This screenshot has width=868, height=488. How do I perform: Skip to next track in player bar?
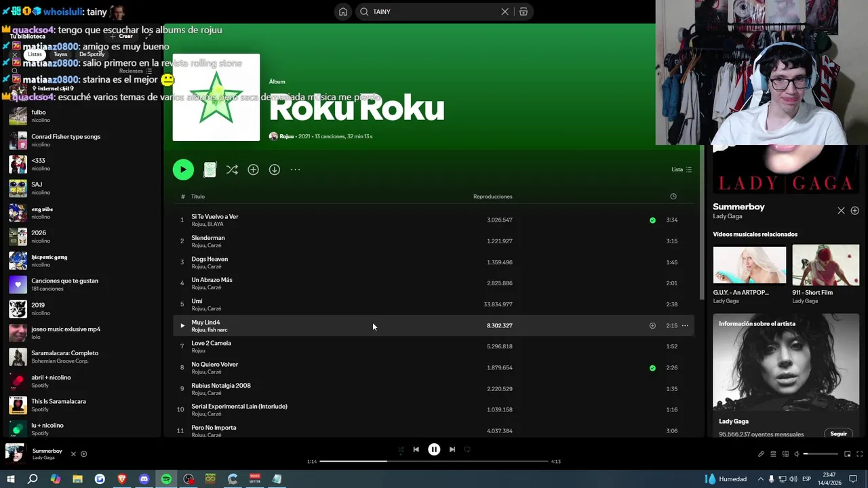[452, 449]
